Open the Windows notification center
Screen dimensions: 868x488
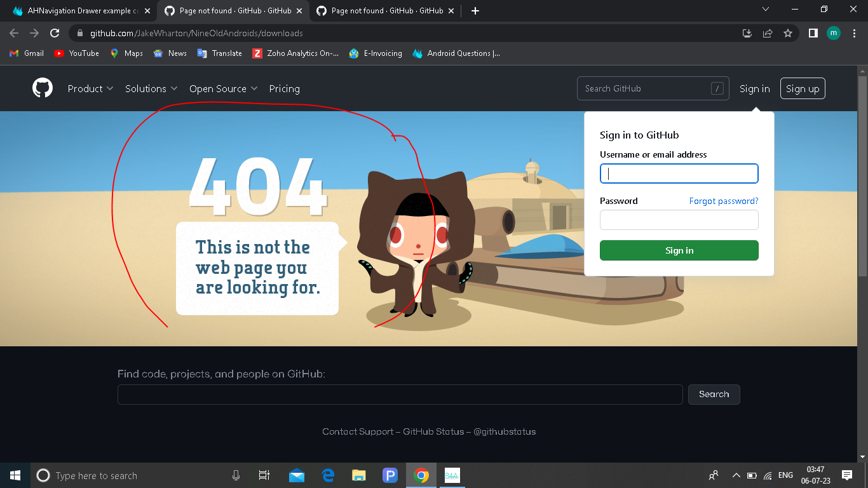pyautogui.click(x=846, y=475)
